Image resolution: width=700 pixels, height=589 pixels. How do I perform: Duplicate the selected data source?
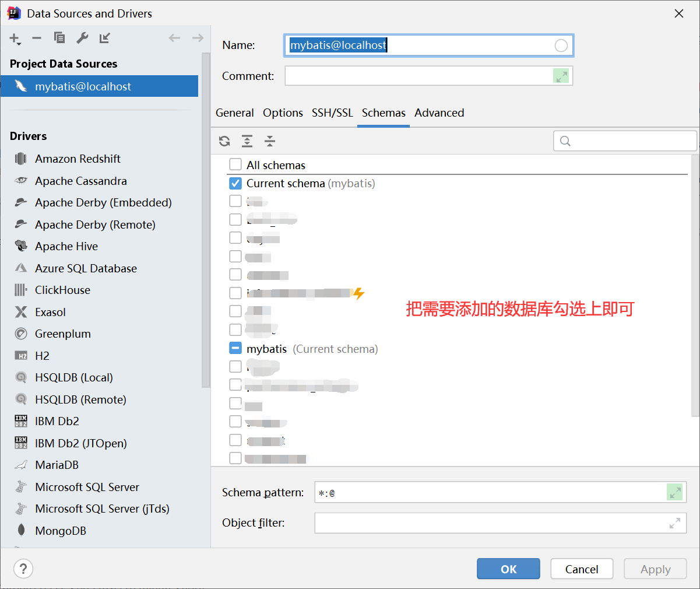(x=59, y=38)
